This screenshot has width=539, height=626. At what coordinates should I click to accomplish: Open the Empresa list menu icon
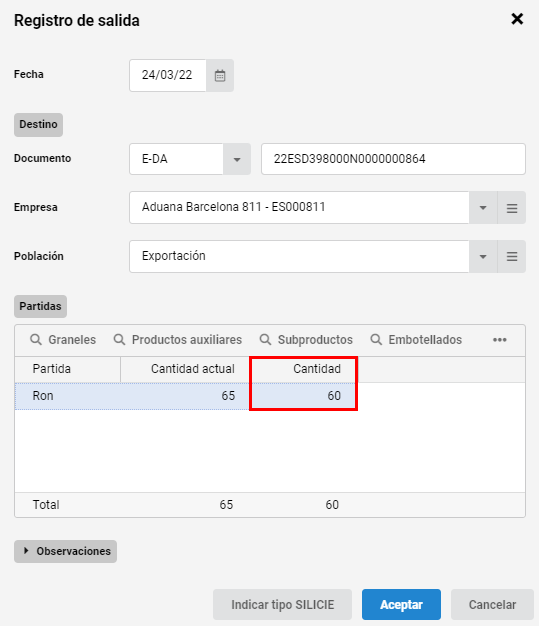pyautogui.click(x=511, y=208)
